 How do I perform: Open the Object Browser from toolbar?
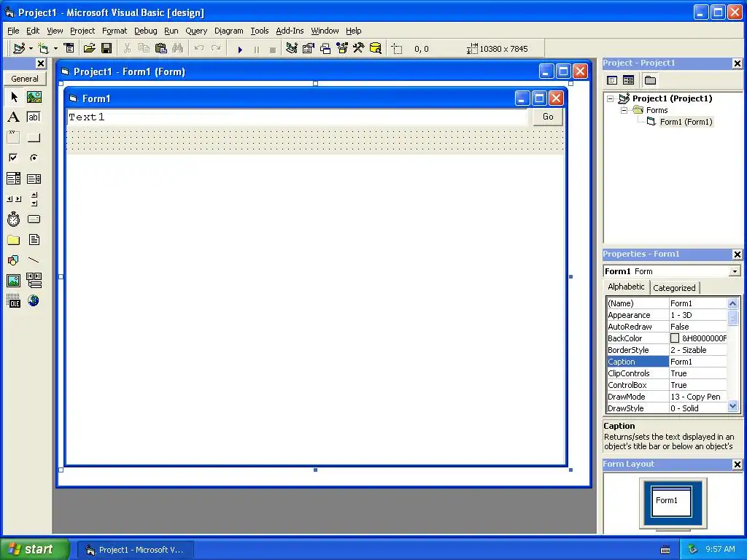342,48
